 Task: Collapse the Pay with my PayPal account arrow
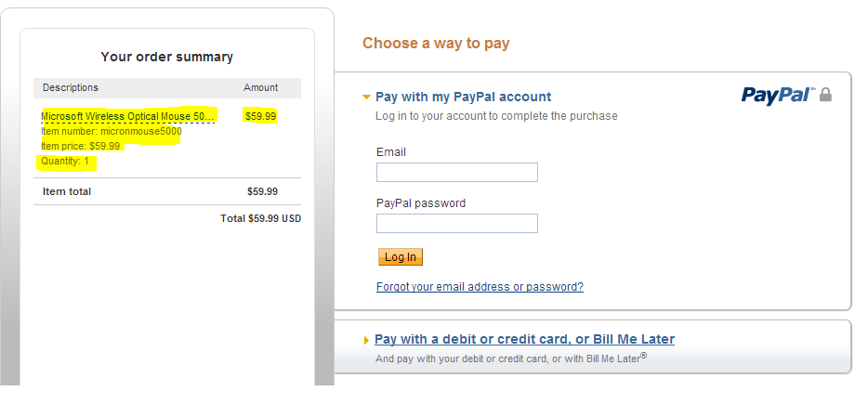367,97
